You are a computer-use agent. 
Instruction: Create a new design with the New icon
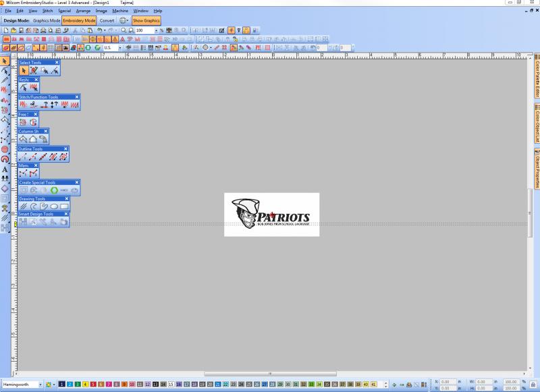tap(6, 30)
